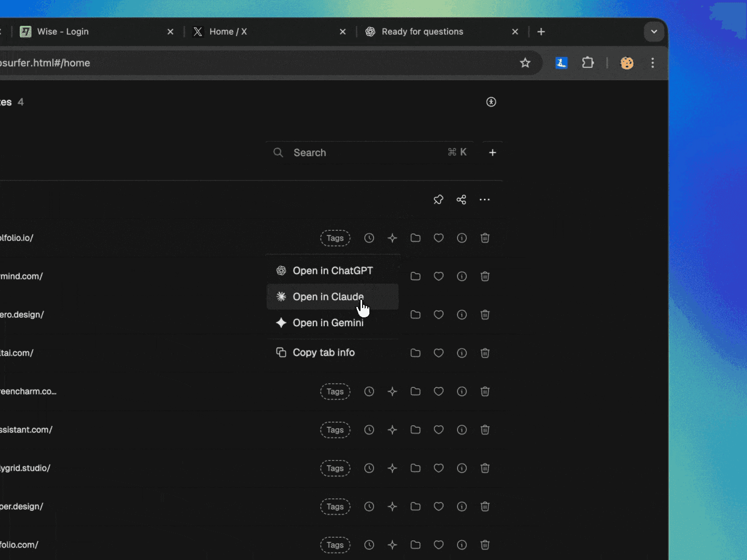The image size is (747, 560).
Task: Add Tags to the eencharm.co row
Action: click(x=335, y=391)
